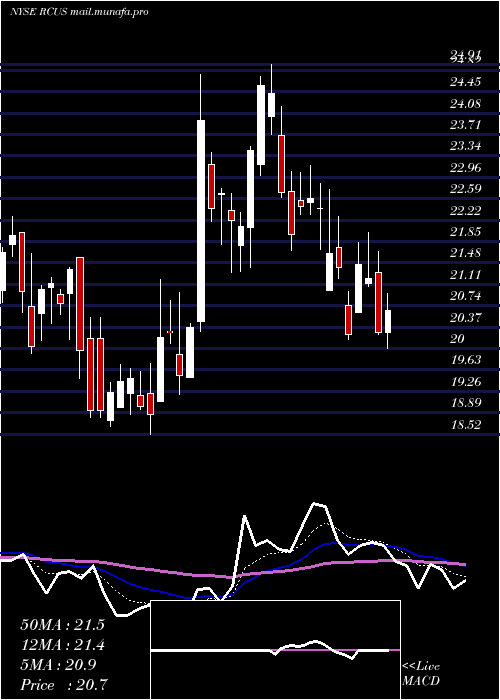Click the <<Live MACD label
The image size is (500, 700).
click(x=421, y=674)
